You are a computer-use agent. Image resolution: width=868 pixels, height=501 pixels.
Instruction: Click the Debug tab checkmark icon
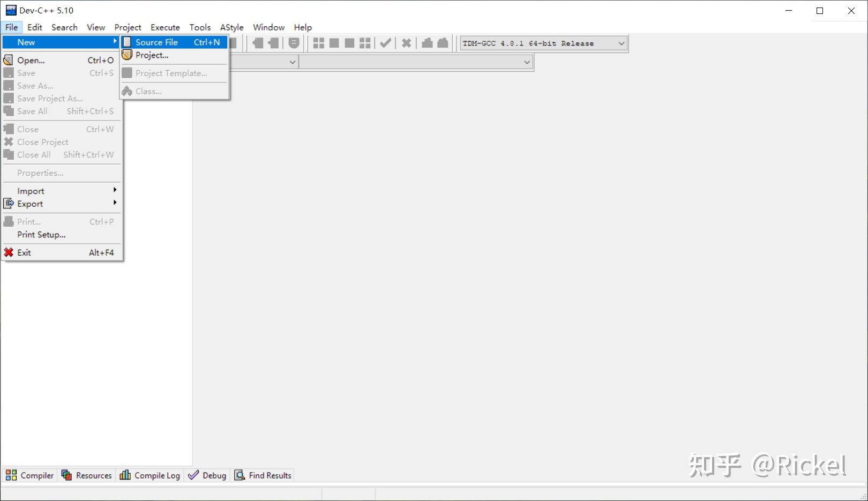(193, 475)
